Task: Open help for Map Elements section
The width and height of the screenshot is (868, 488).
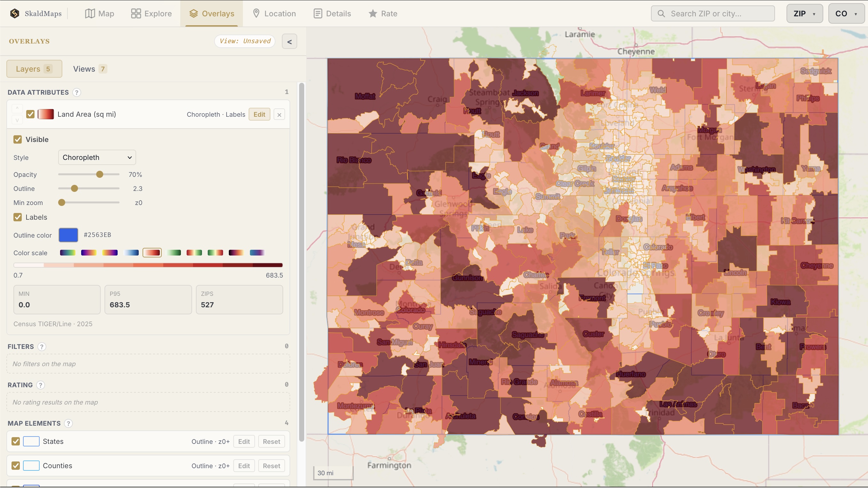Action: click(68, 424)
